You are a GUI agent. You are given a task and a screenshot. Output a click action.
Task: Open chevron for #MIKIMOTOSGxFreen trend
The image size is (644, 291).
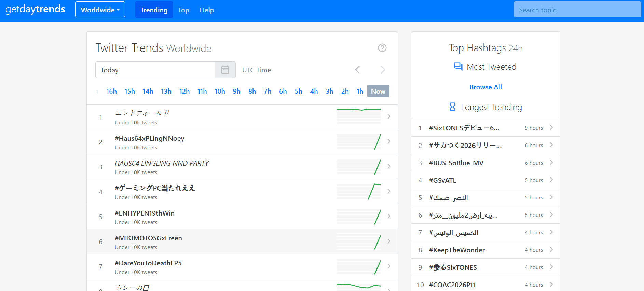click(x=389, y=241)
